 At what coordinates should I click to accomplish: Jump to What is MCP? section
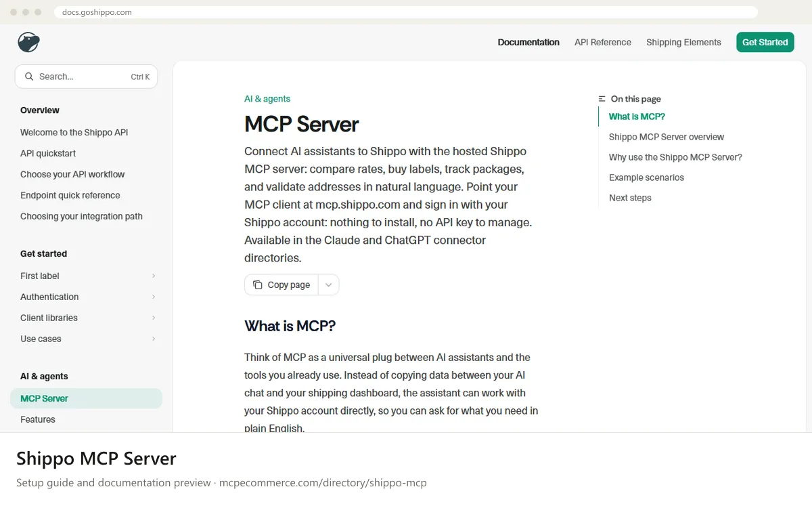637,117
